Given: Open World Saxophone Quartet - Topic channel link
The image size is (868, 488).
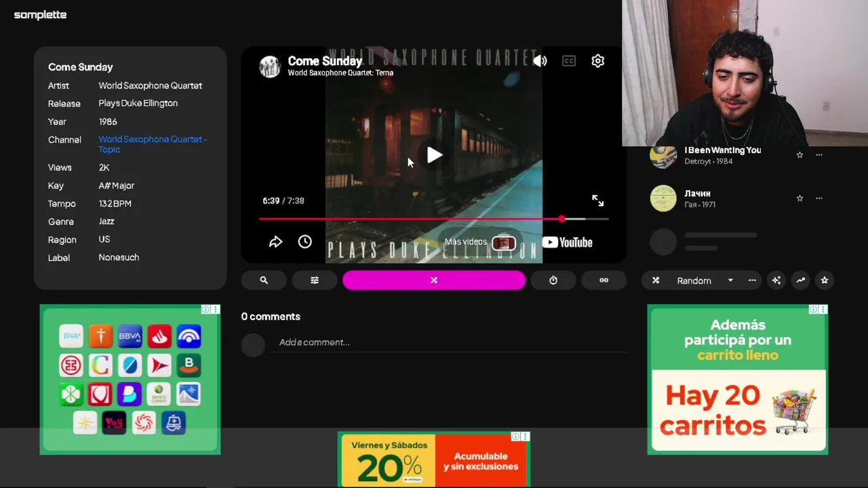Looking at the screenshot, I should coord(153,144).
